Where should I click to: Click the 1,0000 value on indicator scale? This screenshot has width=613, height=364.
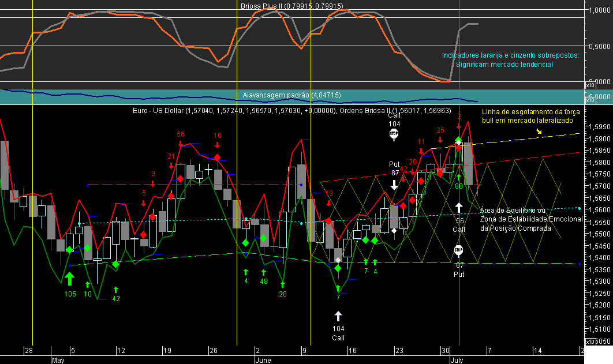point(599,10)
